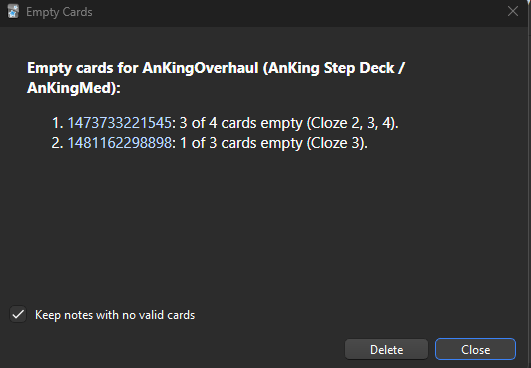Click the '(Cloze 3).' text

click(337, 143)
